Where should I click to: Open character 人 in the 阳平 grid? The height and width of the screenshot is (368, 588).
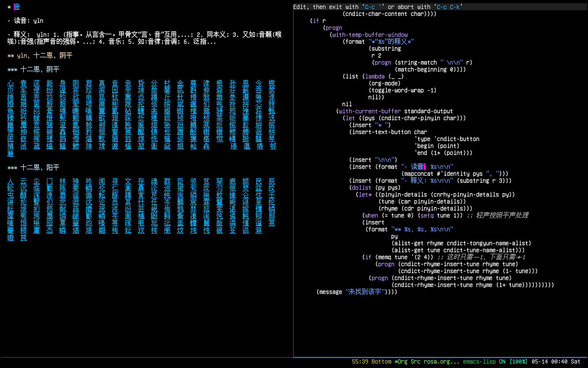point(11,181)
